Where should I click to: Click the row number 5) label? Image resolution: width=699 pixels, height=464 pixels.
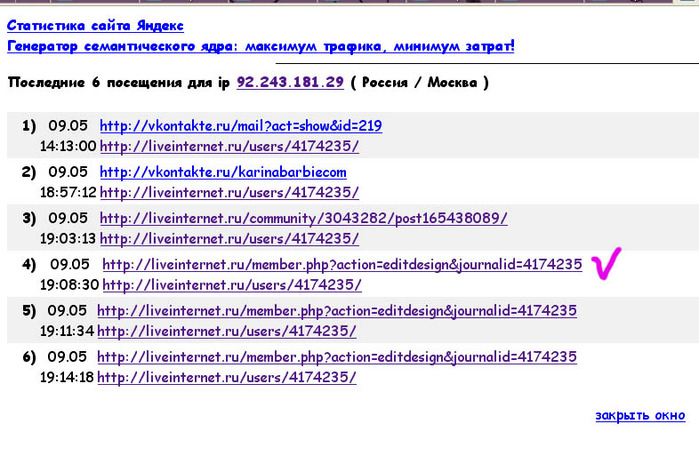coord(29,311)
